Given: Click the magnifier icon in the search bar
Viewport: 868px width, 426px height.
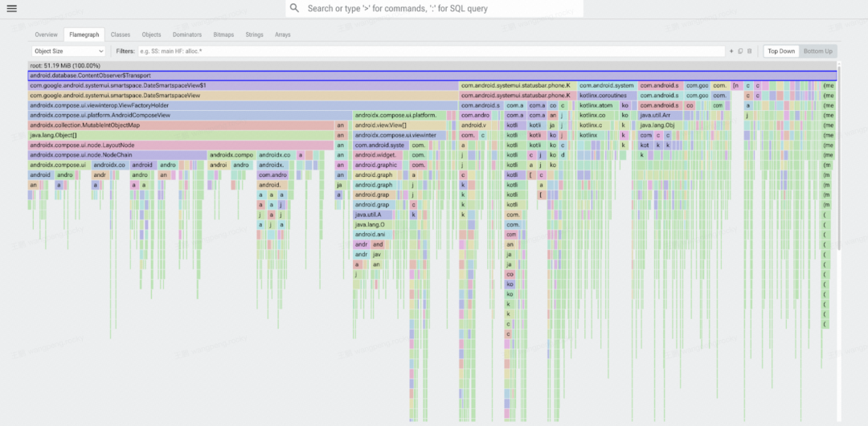Looking at the screenshot, I should coord(294,8).
